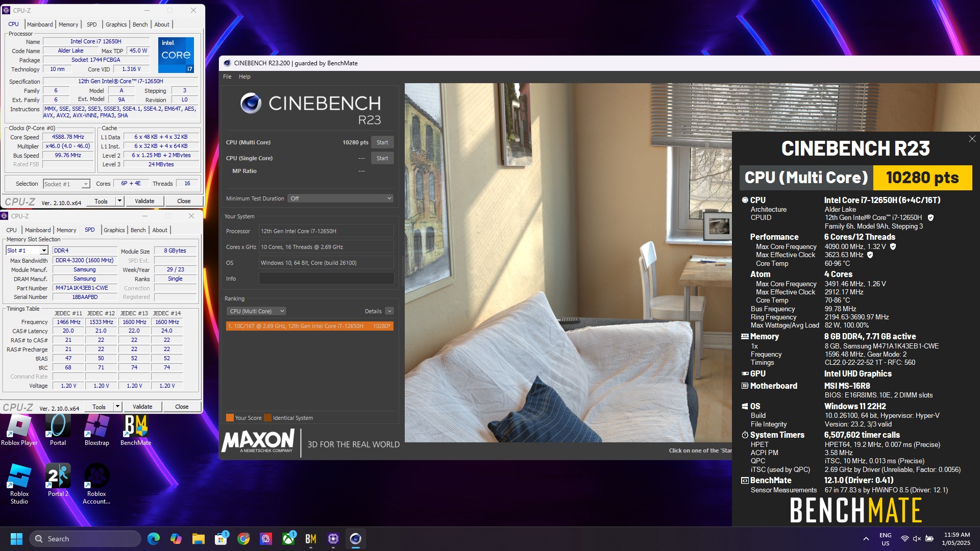This screenshot has width=980, height=551.
Task: Open the Windows Start menu
Action: (16, 539)
